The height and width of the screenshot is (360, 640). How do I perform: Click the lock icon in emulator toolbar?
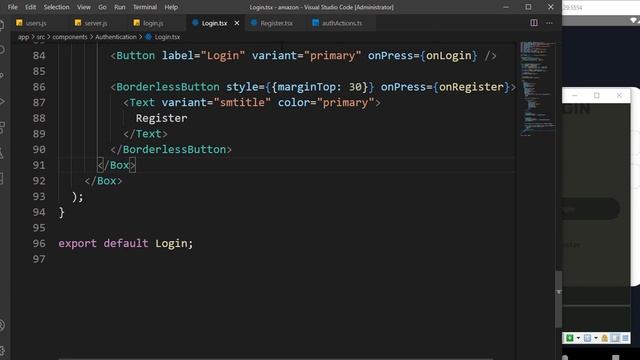[x=604, y=338]
